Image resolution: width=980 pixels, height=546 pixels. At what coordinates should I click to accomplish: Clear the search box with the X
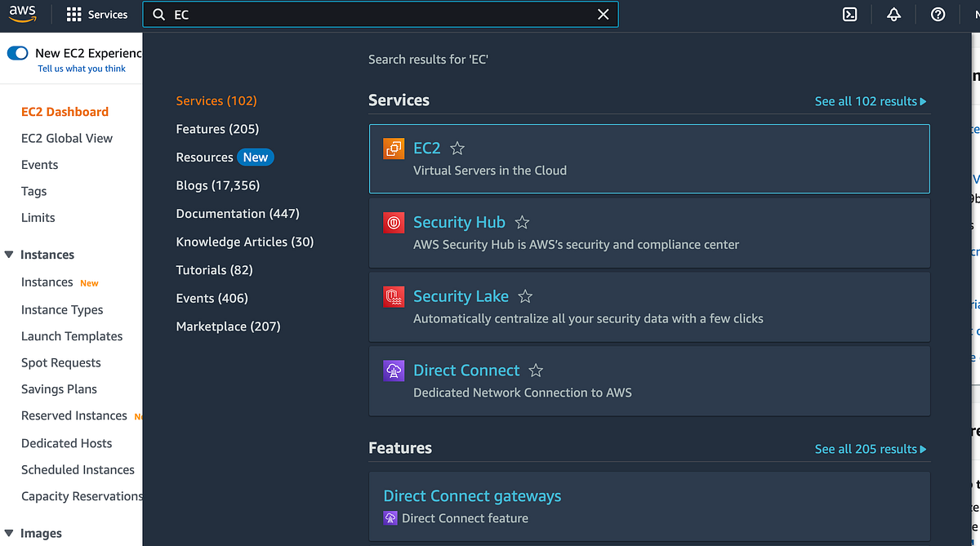point(604,14)
